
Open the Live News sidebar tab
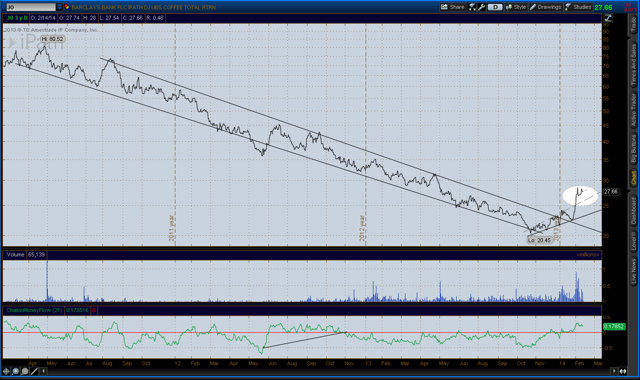tap(633, 271)
